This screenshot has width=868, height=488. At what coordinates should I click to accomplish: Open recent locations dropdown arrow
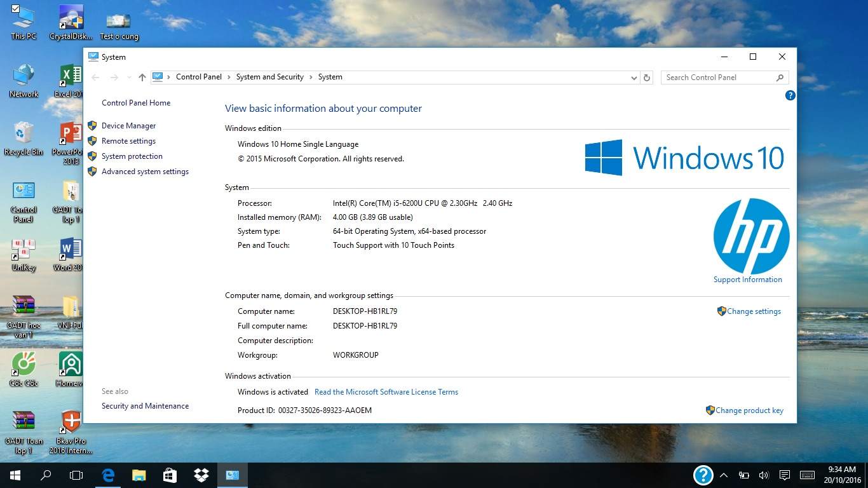coord(129,78)
